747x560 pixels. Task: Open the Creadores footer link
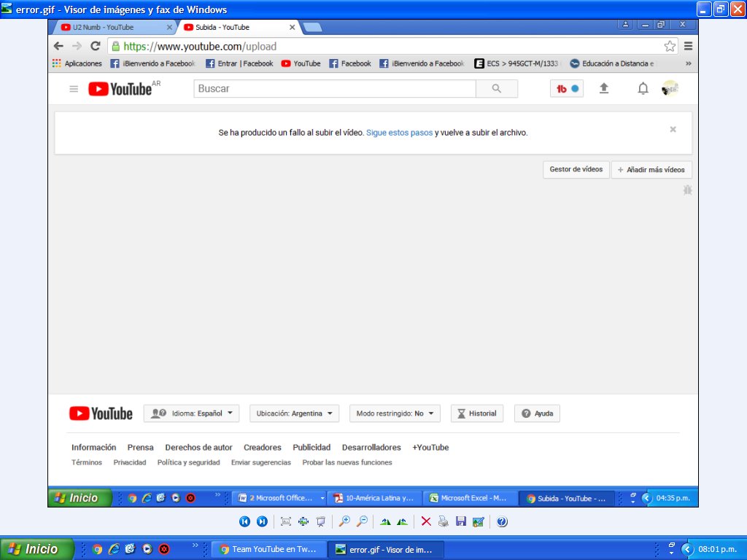263,448
